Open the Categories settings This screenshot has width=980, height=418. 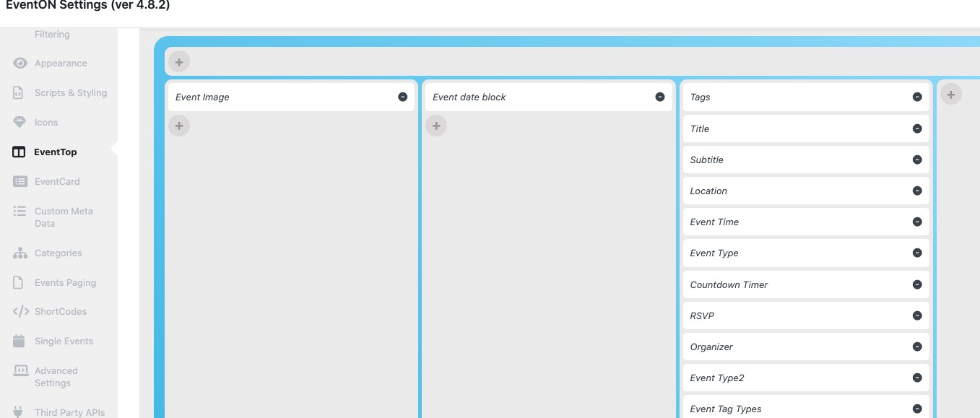pyautogui.click(x=58, y=253)
